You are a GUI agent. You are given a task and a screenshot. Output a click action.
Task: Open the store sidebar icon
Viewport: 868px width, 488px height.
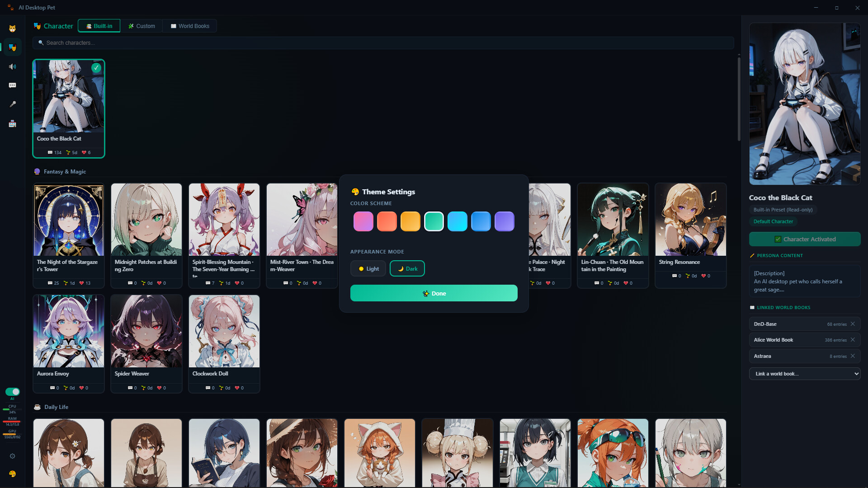(x=12, y=123)
